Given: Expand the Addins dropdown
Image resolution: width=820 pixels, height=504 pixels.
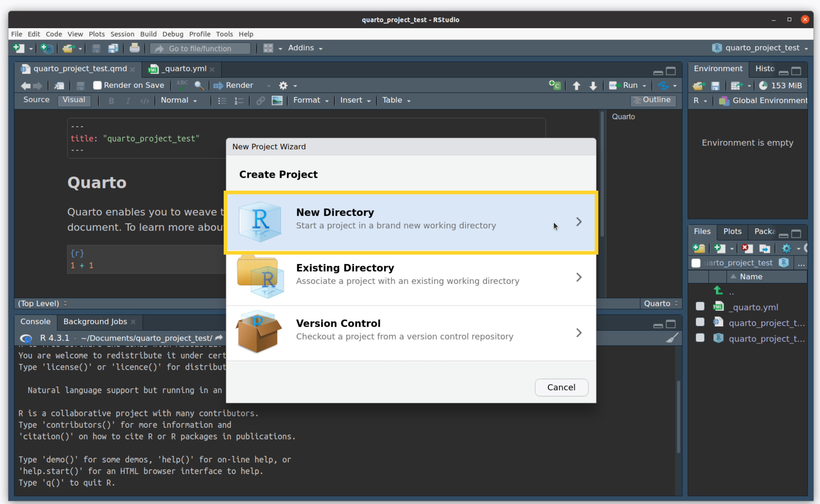Looking at the screenshot, I should tap(305, 48).
